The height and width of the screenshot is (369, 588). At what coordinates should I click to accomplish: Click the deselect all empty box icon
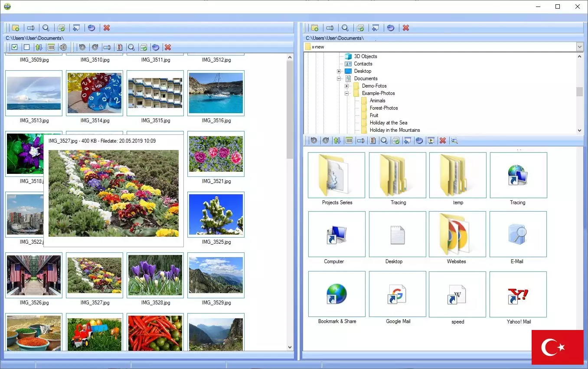(x=26, y=47)
